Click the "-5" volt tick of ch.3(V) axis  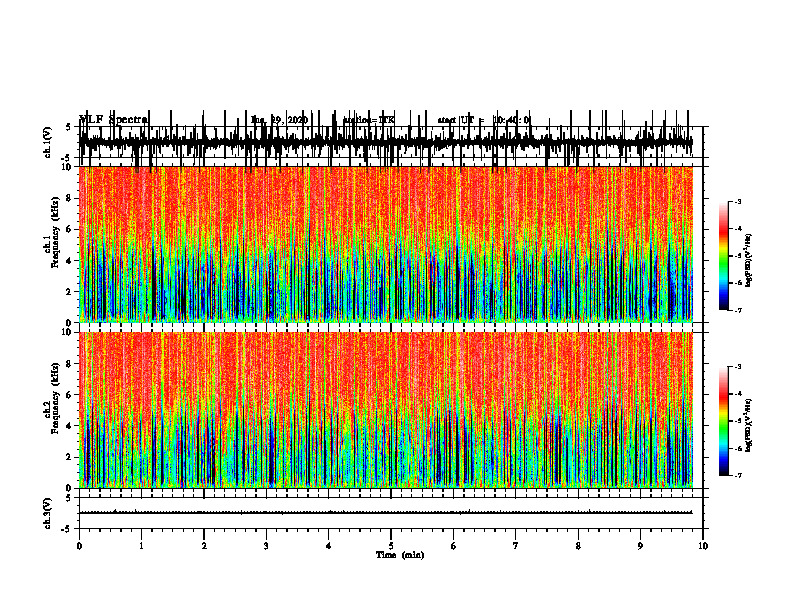67,529
